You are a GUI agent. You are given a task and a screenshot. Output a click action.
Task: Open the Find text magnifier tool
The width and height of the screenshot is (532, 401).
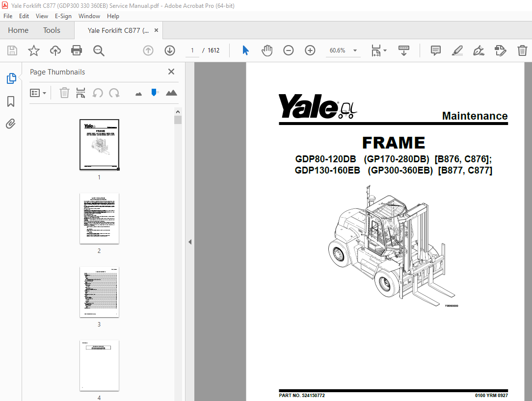[x=99, y=50]
